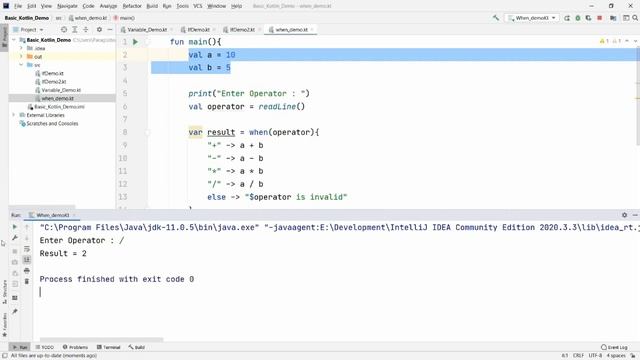Open the Build menu
The height and width of the screenshot is (360, 640).
[152, 6]
